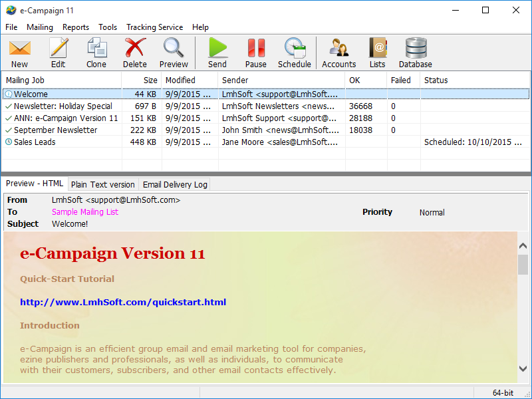This screenshot has width=532, height=399.
Task: Click the Priority Normal value
Action: click(432, 213)
